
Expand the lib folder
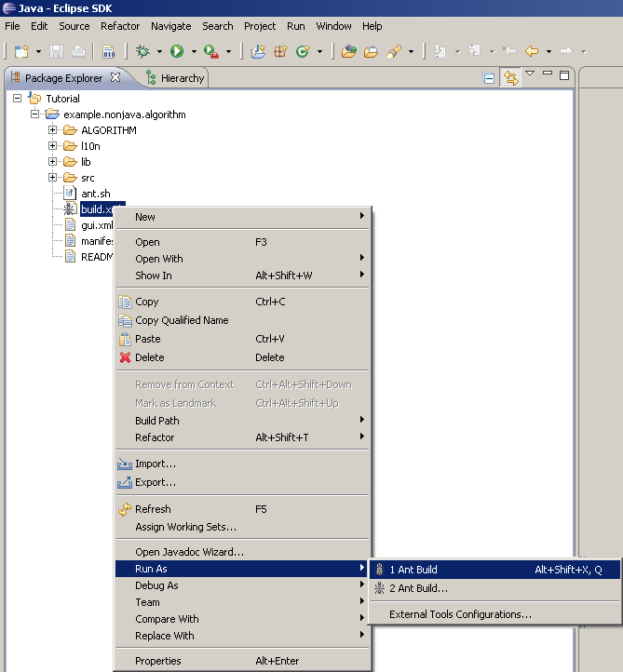(x=52, y=162)
